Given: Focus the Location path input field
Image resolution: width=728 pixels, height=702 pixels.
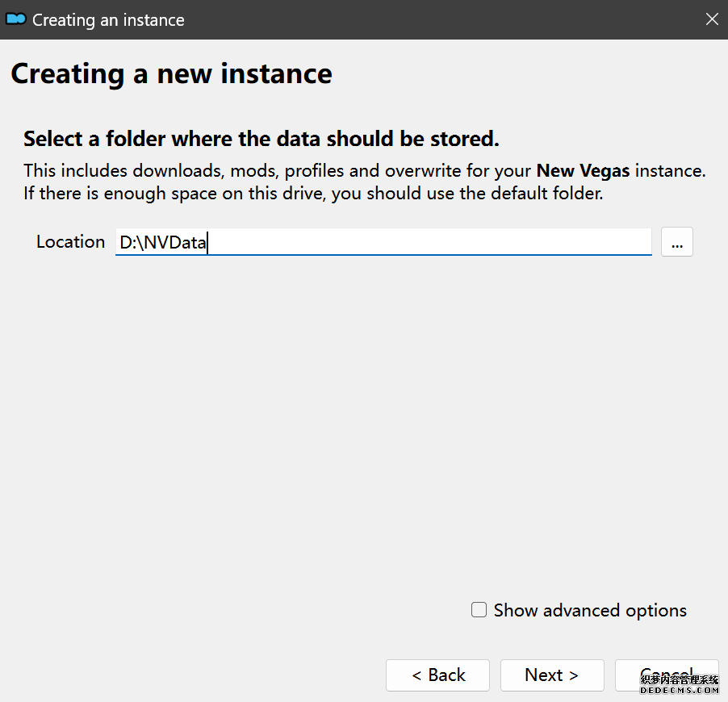Looking at the screenshot, I should pos(383,242).
